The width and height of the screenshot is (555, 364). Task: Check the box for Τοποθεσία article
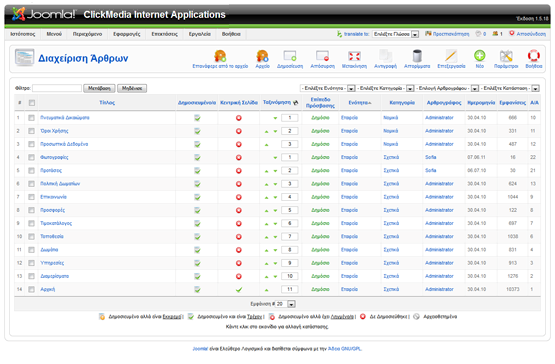pos(32,237)
